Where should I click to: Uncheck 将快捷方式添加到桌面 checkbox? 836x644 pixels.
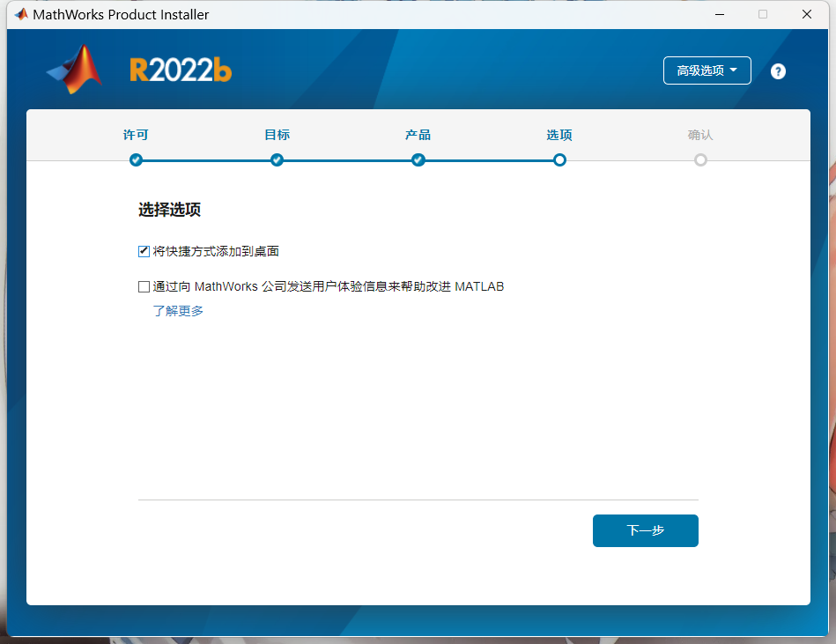point(144,251)
